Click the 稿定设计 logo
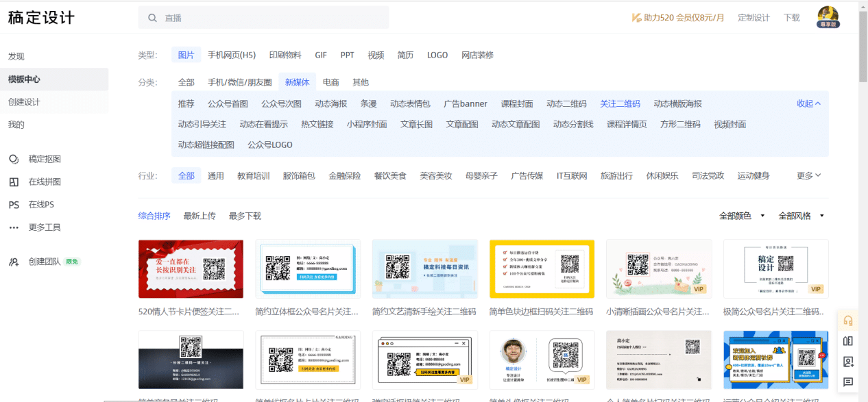868x402 pixels. coord(41,18)
